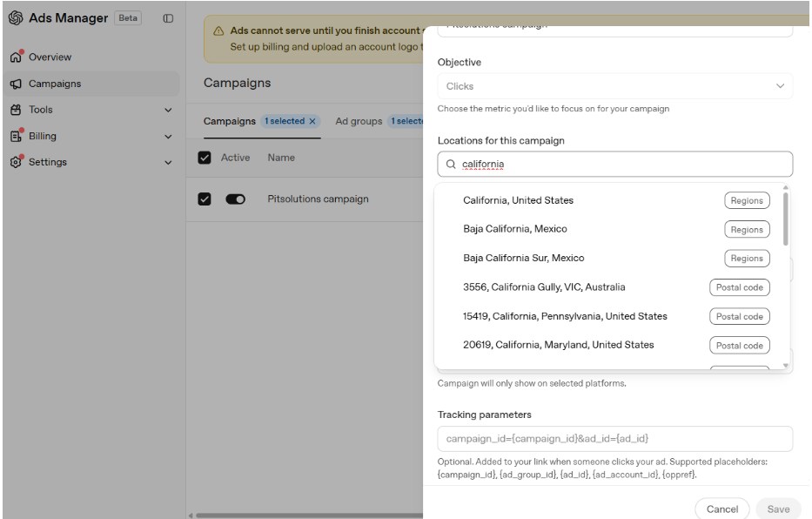Click the Campaigns megaphone icon

point(16,84)
